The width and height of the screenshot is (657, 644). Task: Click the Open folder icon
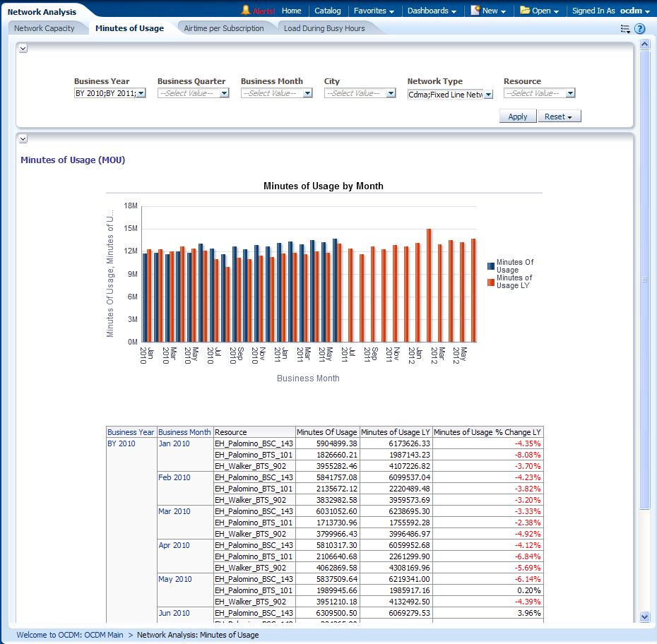coord(525,11)
